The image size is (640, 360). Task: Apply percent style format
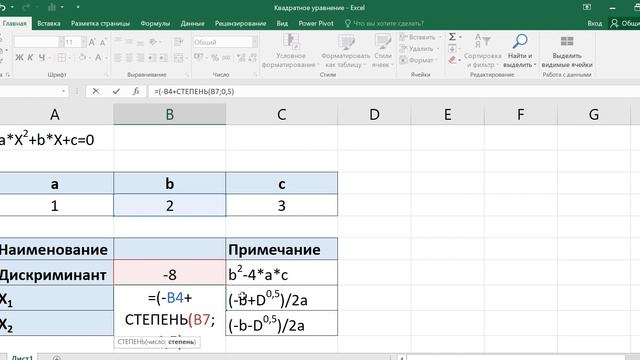[x=215, y=58]
